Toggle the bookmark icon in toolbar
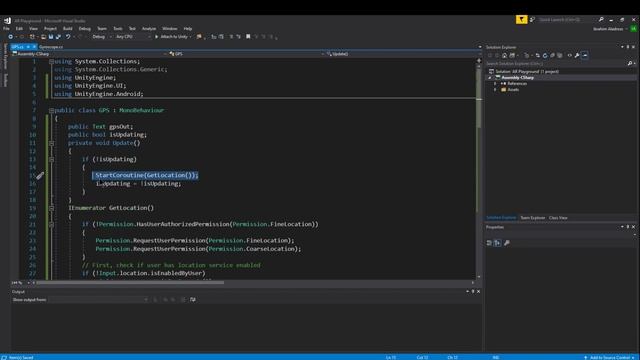Screen dimensions: 640x360 pos(248,37)
